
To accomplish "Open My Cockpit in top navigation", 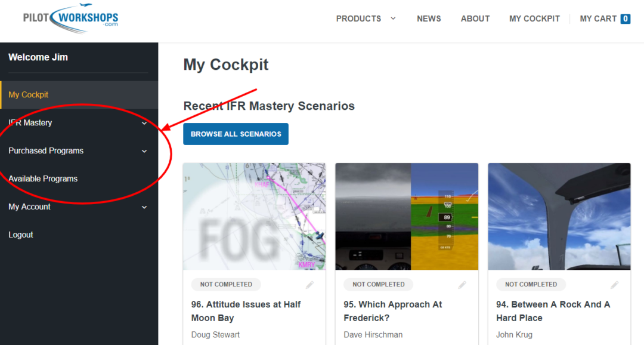I will pyautogui.click(x=534, y=19).
